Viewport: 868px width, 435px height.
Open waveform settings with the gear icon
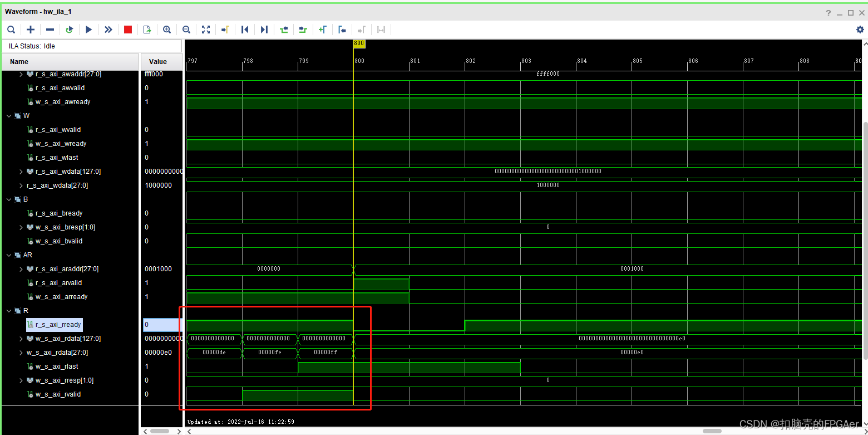859,30
